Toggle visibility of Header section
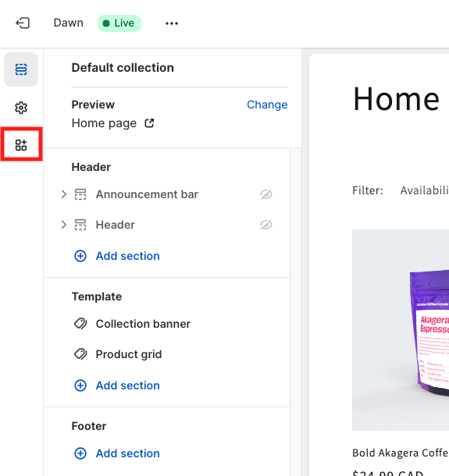The image size is (449, 476). point(266,225)
